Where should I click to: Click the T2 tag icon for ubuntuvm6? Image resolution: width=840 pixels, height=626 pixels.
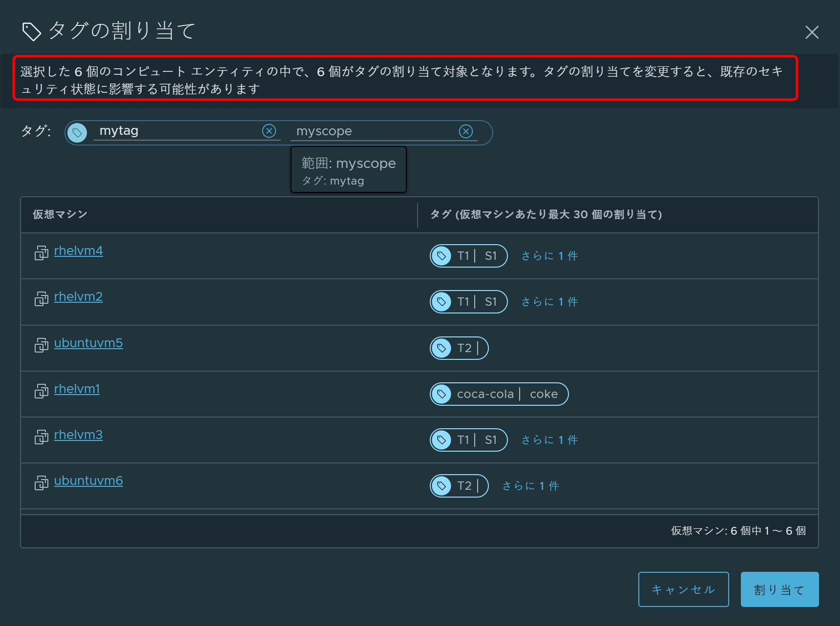[441, 486]
